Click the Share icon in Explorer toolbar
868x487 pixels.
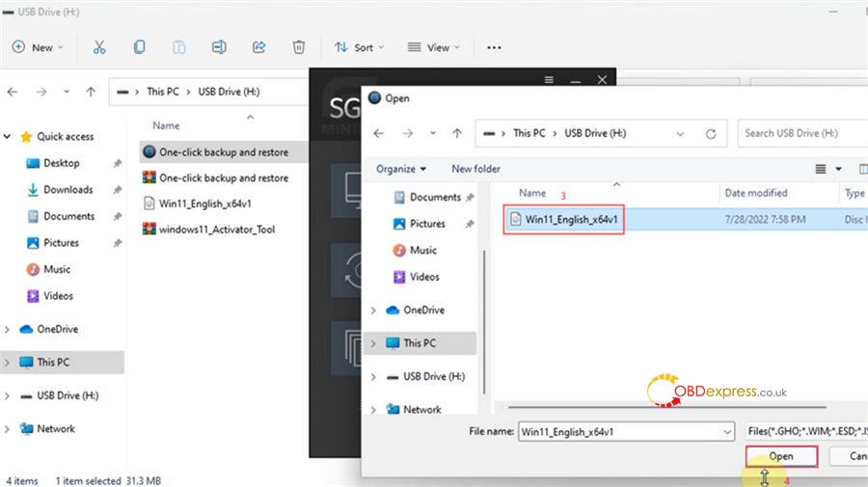[258, 47]
